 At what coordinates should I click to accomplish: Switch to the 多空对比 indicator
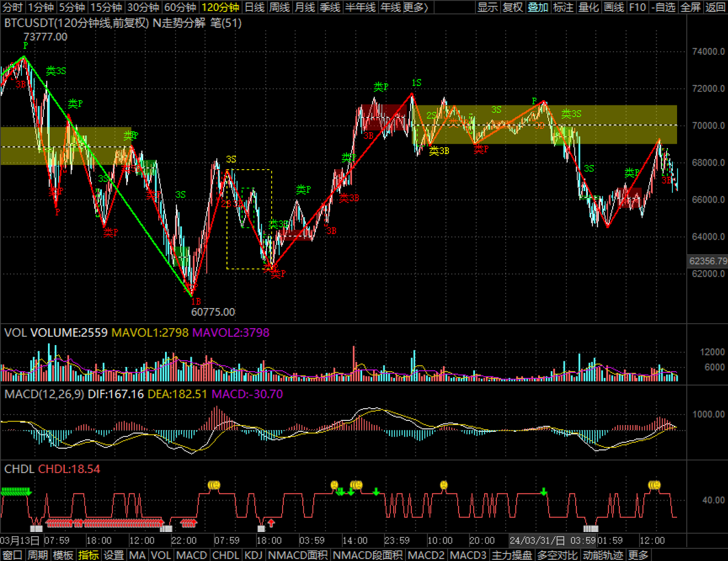click(558, 555)
